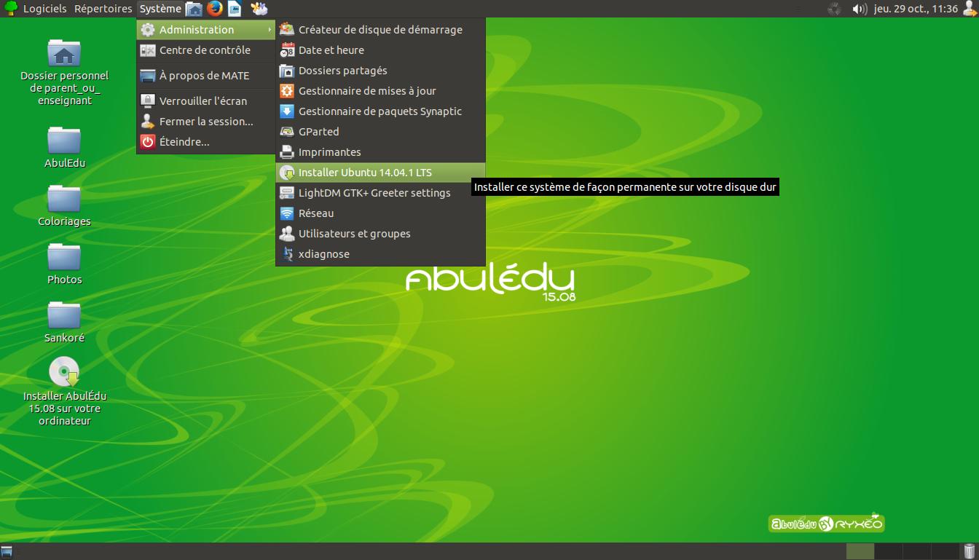Expand the Administration submenu arrow

click(270, 30)
